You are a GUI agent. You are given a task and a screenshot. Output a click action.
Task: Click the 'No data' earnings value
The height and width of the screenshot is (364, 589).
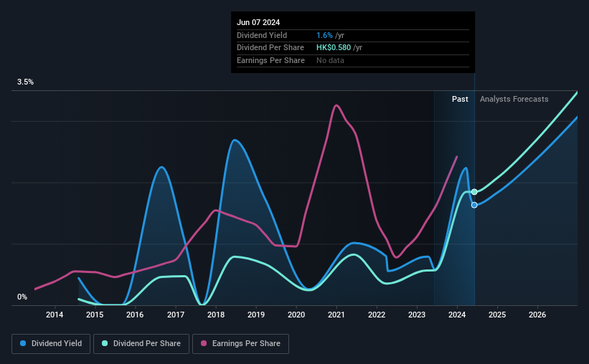pyautogui.click(x=330, y=60)
